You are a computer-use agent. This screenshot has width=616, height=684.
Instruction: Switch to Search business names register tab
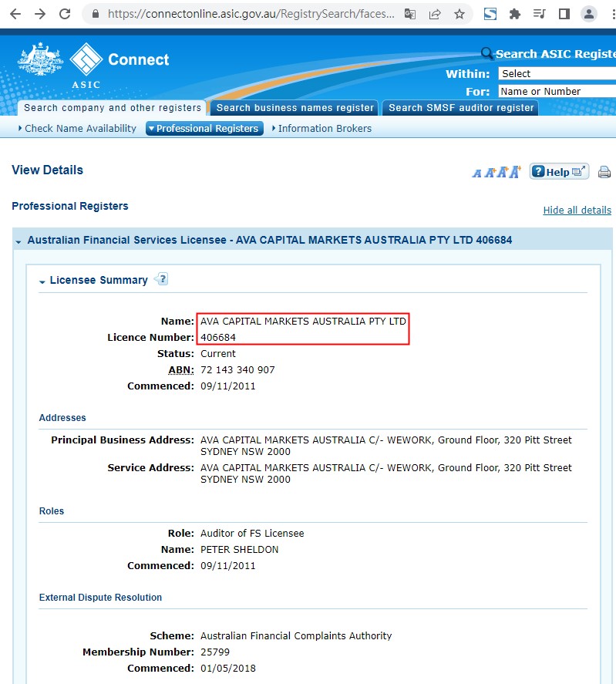295,108
